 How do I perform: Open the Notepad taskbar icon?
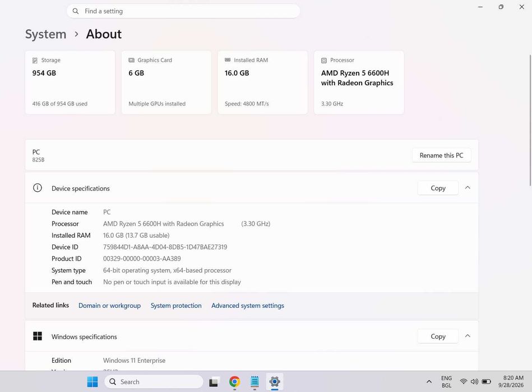[x=255, y=382]
